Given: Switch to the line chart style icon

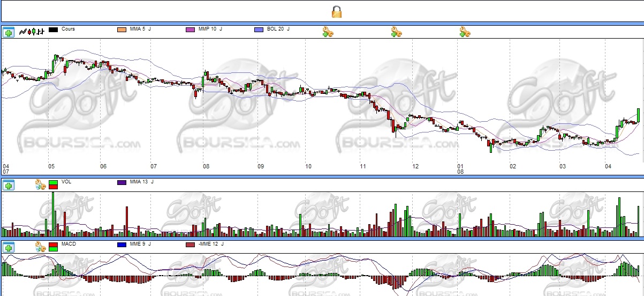Looking at the screenshot, I should (23, 32).
